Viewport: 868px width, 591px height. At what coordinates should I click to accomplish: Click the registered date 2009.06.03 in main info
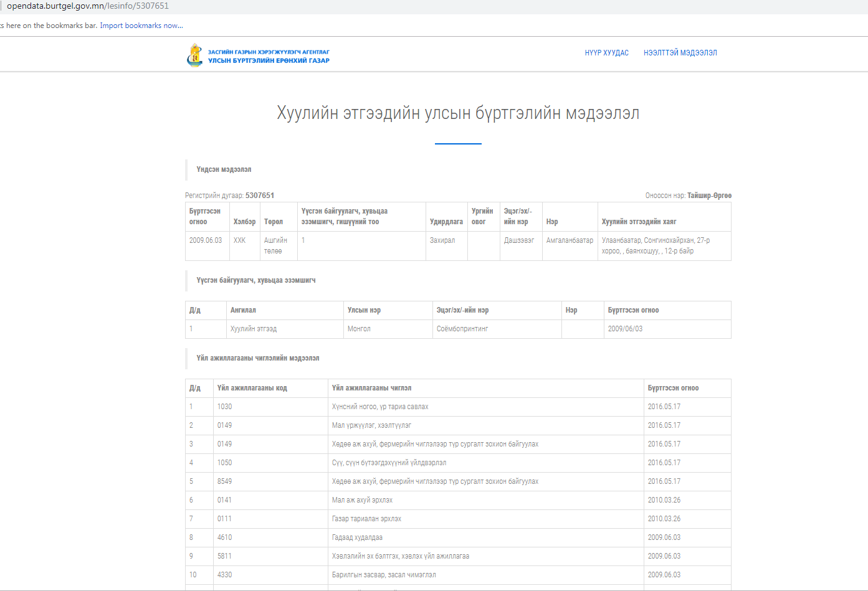[205, 240]
